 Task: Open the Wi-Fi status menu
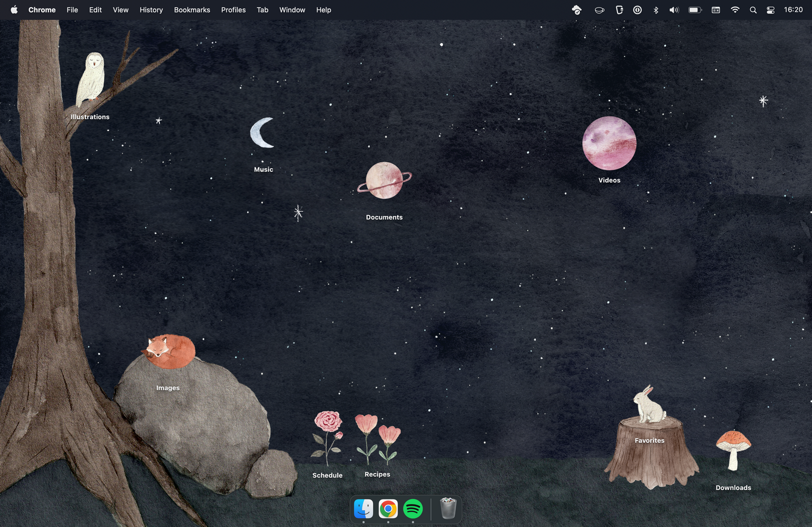click(734, 10)
